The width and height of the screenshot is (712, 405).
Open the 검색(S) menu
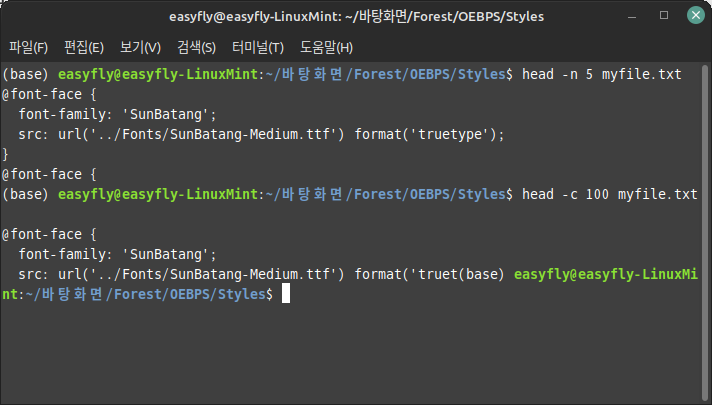[x=196, y=47]
